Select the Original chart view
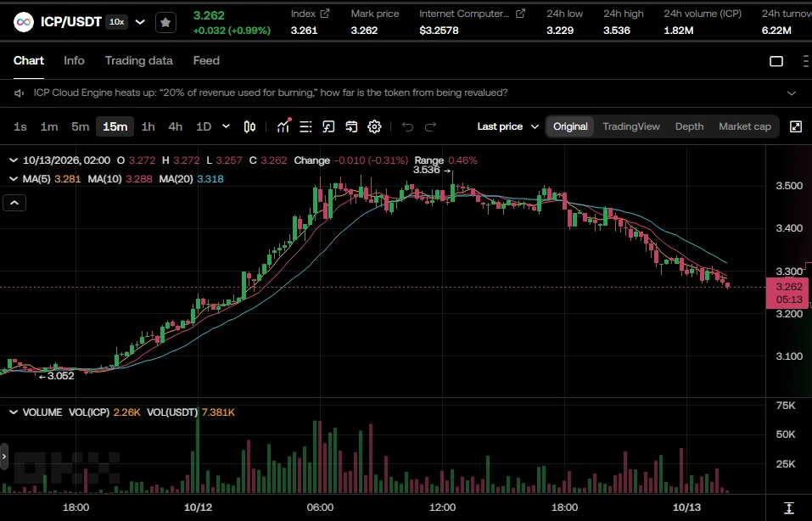812x521 pixels. [x=570, y=127]
